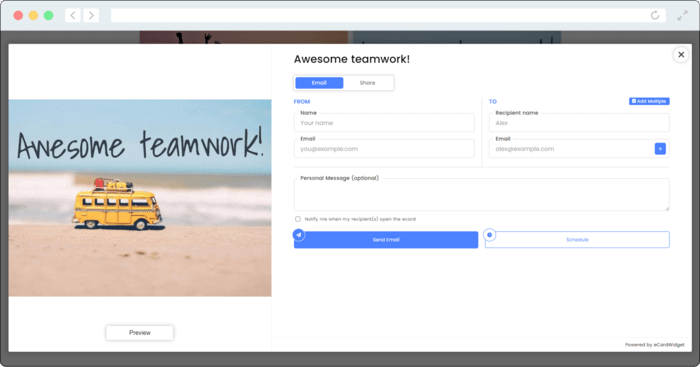
Task: Click the Preview button below the card
Action: pyautogui.click(x=140, y=333)
